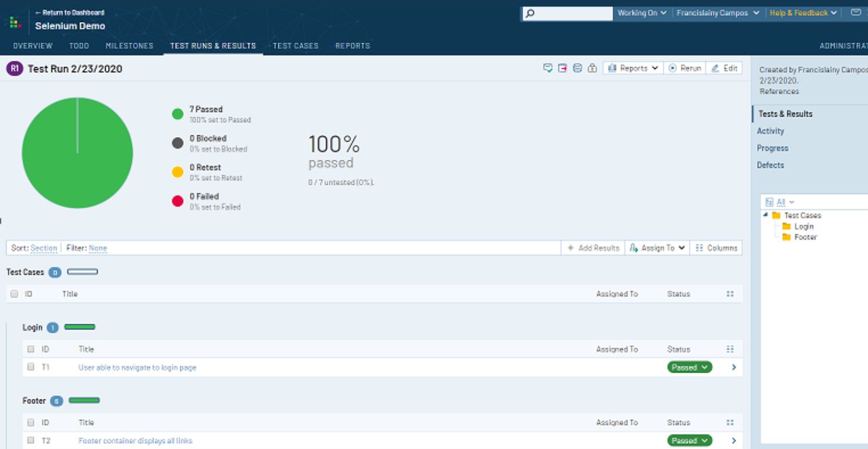
Task: Switch to the Test Cases tab
Action: (295, 45)
